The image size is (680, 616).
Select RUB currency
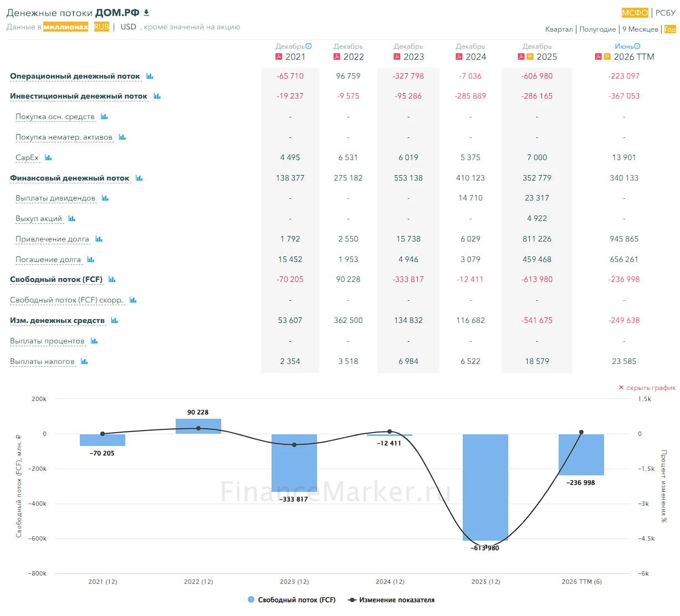pos(101,27)
